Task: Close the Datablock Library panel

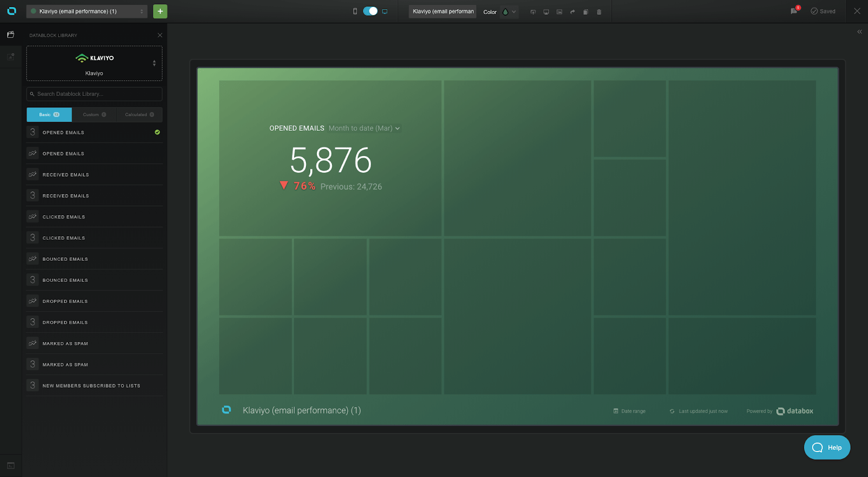Action: (x=160, y=35)
